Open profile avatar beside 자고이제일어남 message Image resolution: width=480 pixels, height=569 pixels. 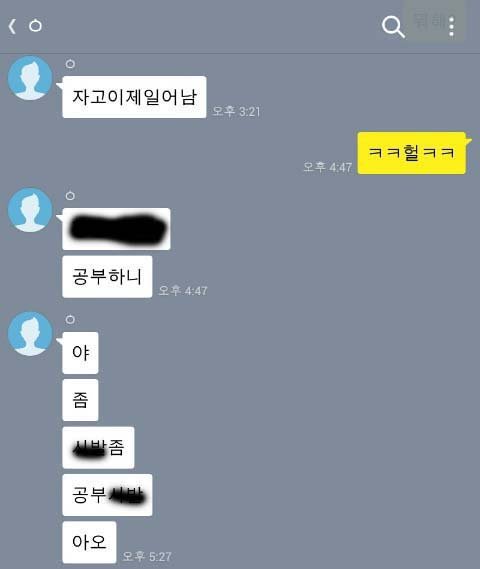(30, 78)
